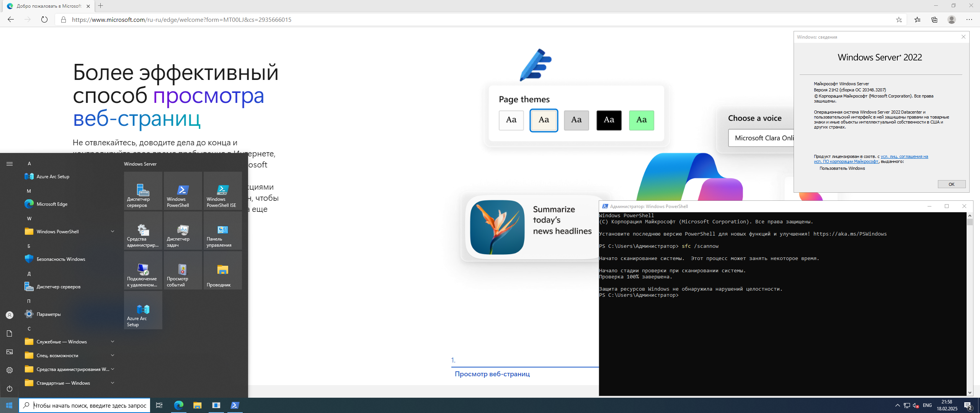Image resolution: width=980 pixels, height=413 pixels.
Task: Select the Добро пожаловать в Microsoft tab
Action: tap(48, 6)
